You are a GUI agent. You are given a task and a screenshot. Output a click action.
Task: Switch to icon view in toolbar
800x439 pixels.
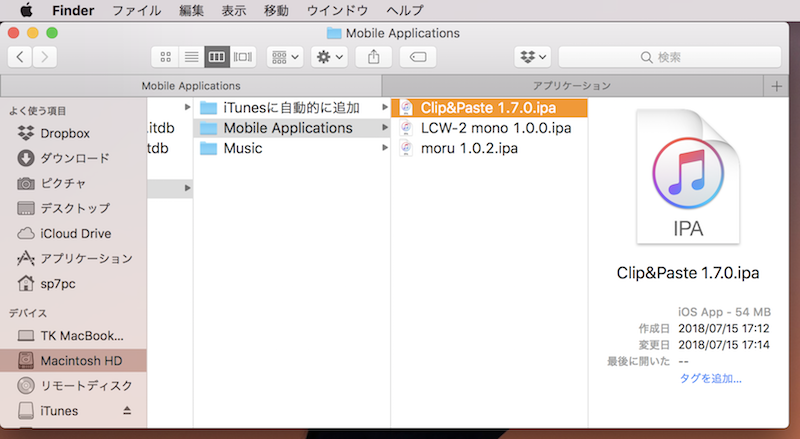click(x=166, y=57)
